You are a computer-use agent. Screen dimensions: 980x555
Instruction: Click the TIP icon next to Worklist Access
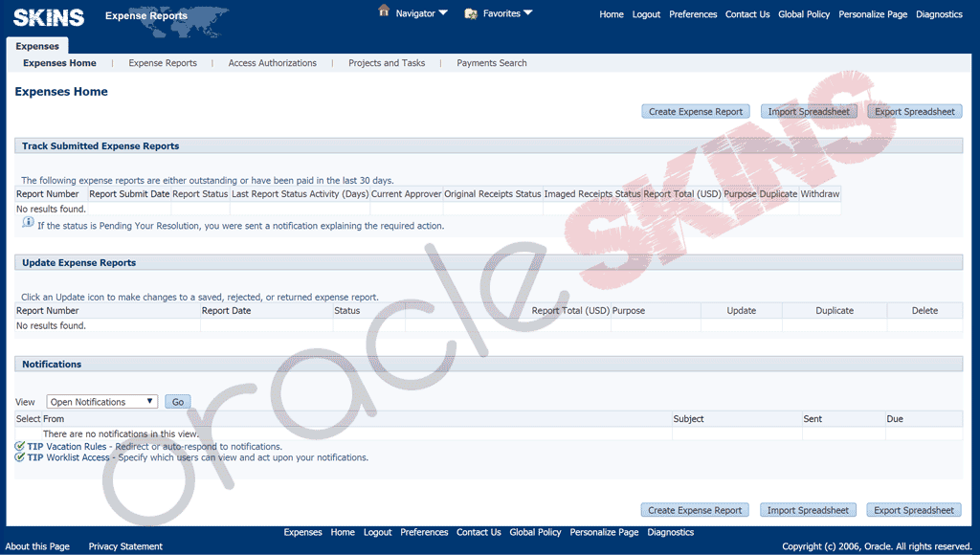coord(20,457)
